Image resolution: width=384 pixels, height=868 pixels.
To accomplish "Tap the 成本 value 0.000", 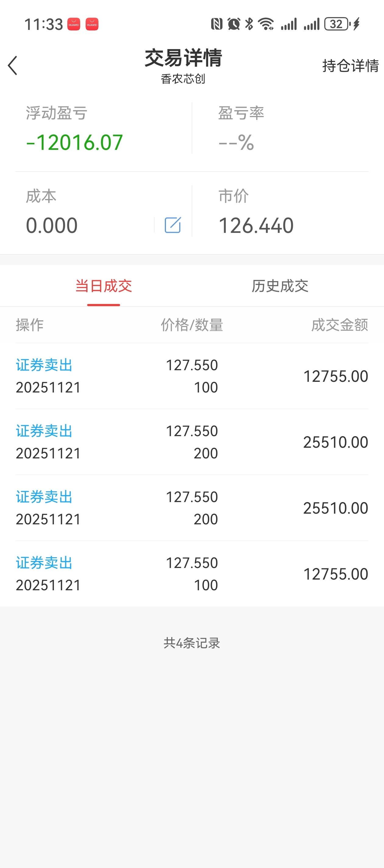I will coord(52,225).
